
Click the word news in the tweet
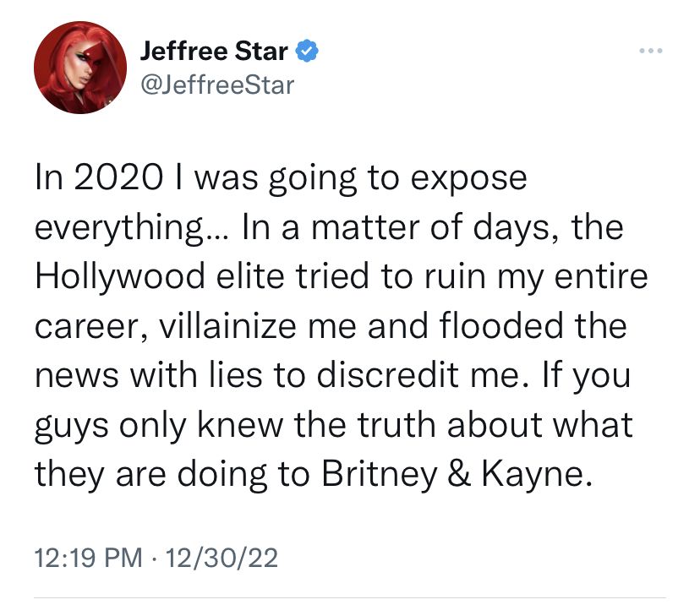[77, 376]
